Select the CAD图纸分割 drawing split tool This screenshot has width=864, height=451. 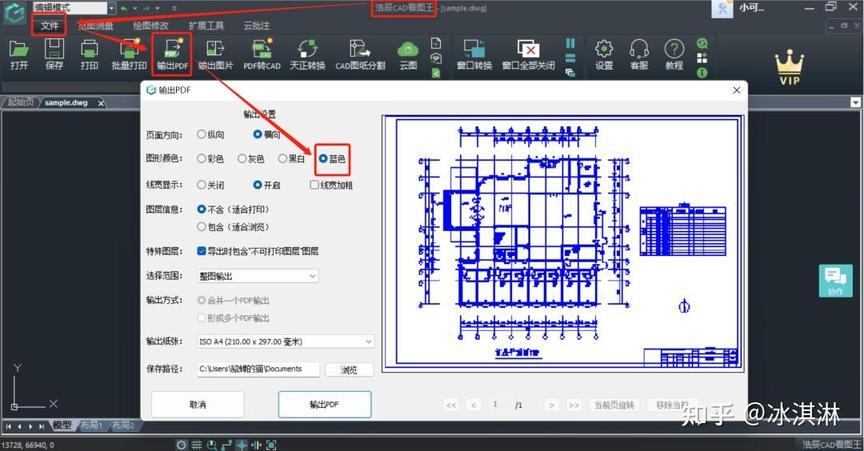(361, 54)
